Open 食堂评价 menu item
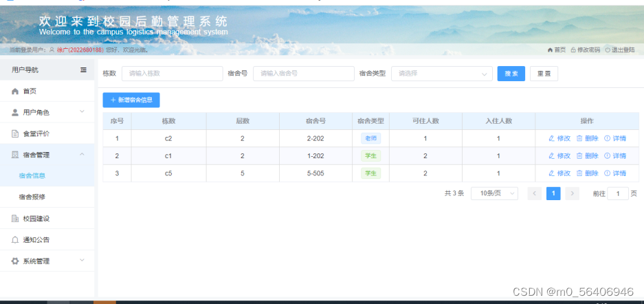Image resolution: width=644 pixels, height=304 pixels. click(47, 133)
